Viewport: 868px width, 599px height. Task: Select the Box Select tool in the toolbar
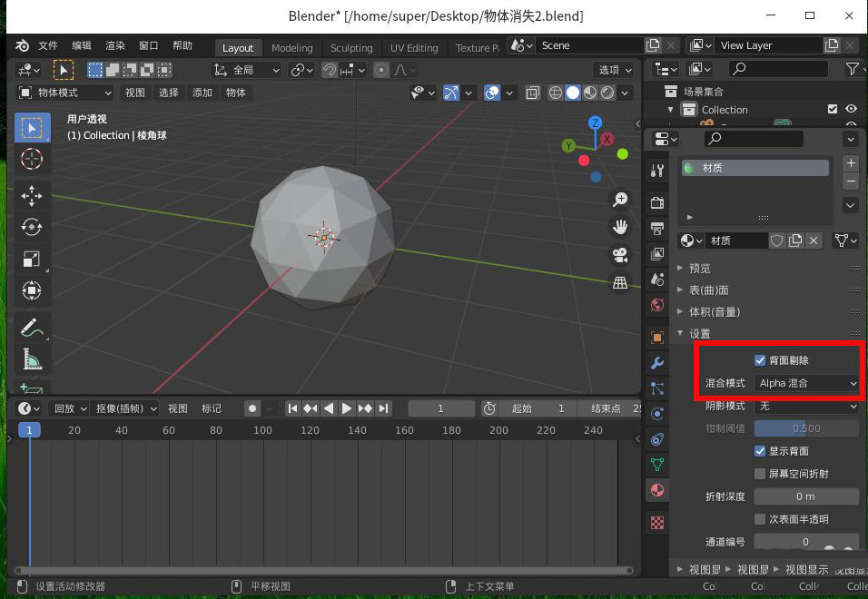[32, 128]
